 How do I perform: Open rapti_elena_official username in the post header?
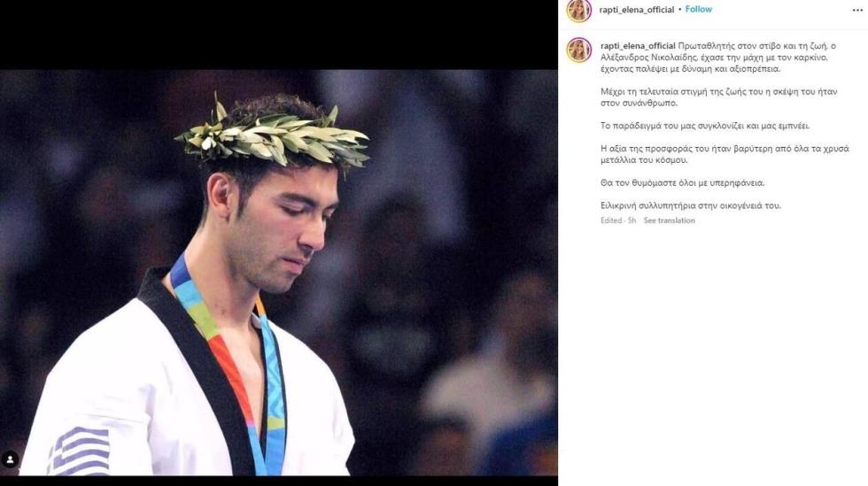637,10
